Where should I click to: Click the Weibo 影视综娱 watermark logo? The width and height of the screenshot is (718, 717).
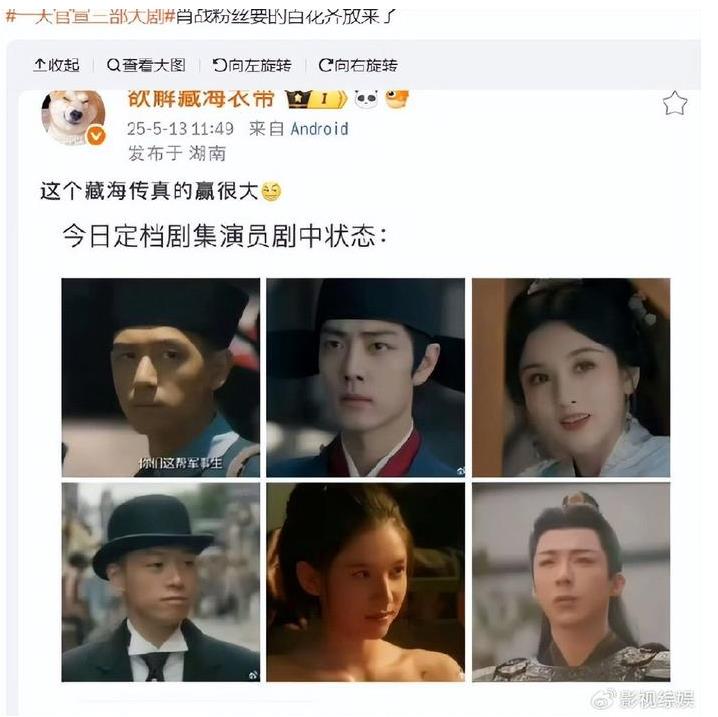click(x=643, y=699)
